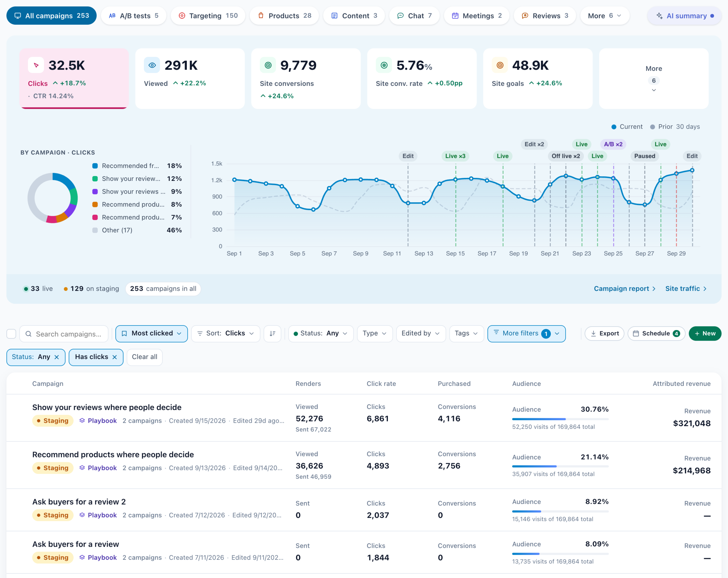Screen dimensions: 728x578
Task: Click the blue Recommended fr... legend swatch
Action: pos(95,166)
